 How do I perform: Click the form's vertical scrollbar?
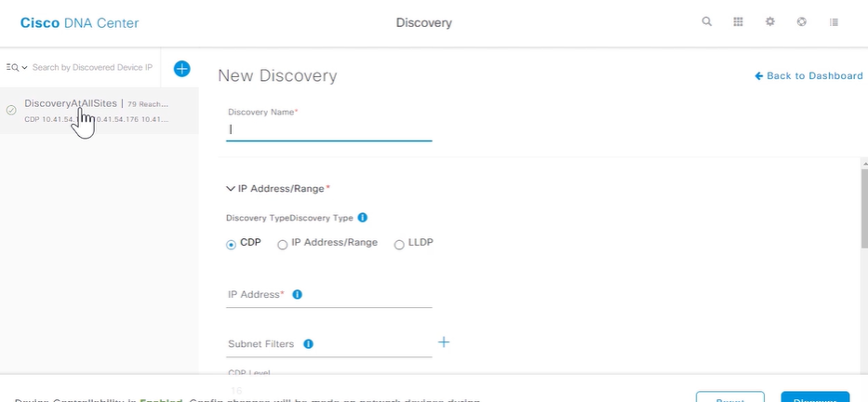(x=864, y=209)
